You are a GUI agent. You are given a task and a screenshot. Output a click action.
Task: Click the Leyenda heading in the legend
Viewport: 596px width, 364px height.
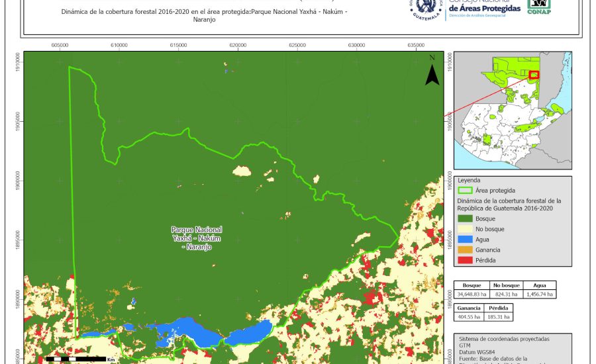click(x=469, y=179)
